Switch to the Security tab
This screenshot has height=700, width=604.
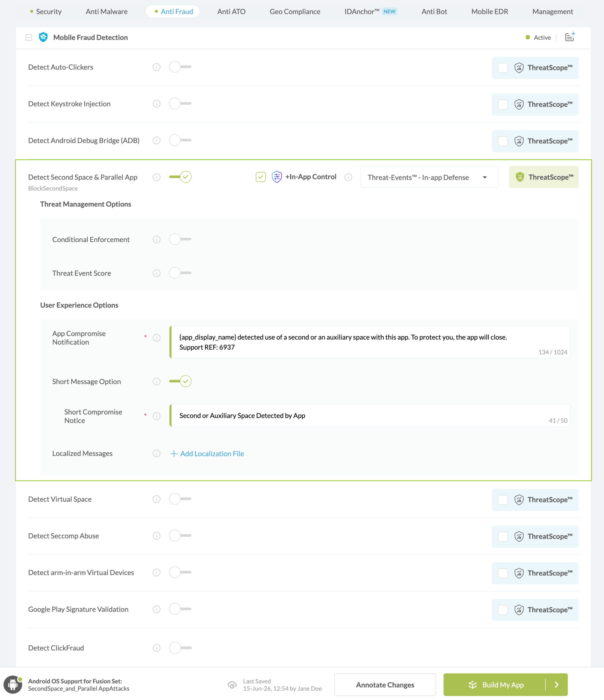(x=46, y=11)
